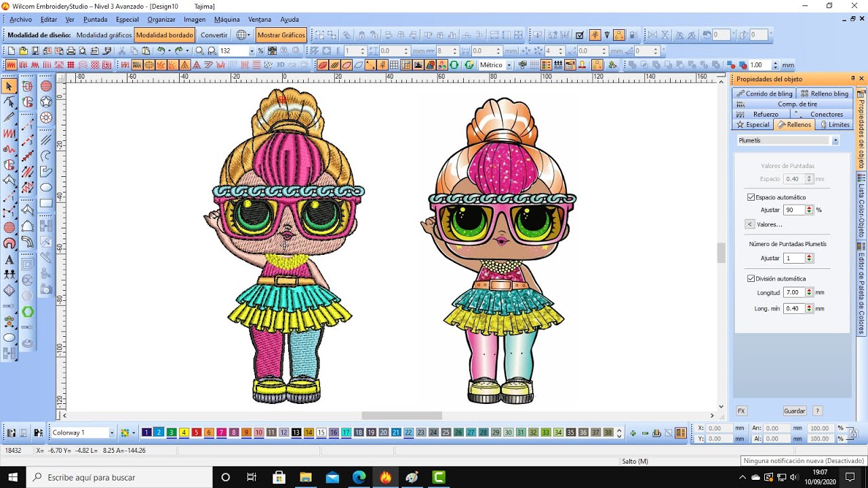This screenshot has height=488, width=868.
Task: Toggle the Mostrar Gráficos button
Action: click(281, 35)
